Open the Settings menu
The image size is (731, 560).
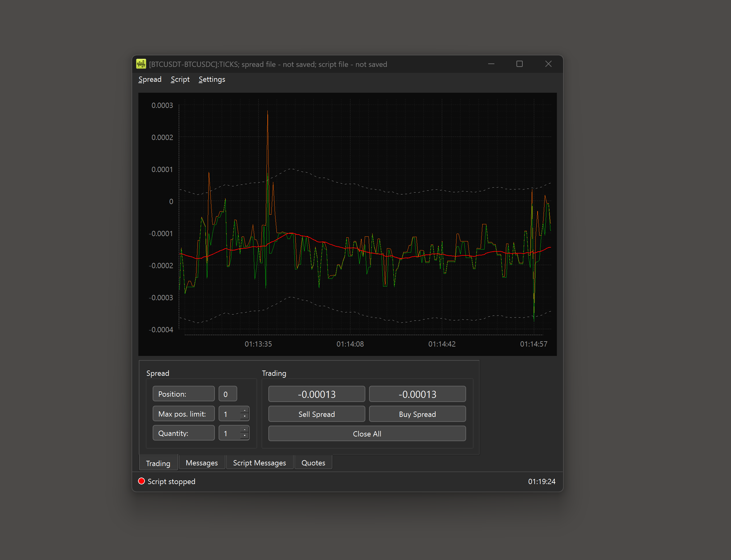(211, 79)
